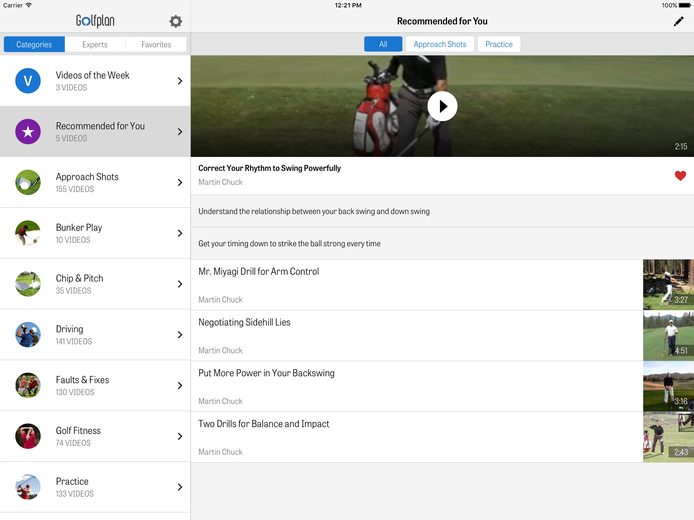Screen dimensions: 694x520
Task: Open Videos of the Week label
Action: (93, 75)
